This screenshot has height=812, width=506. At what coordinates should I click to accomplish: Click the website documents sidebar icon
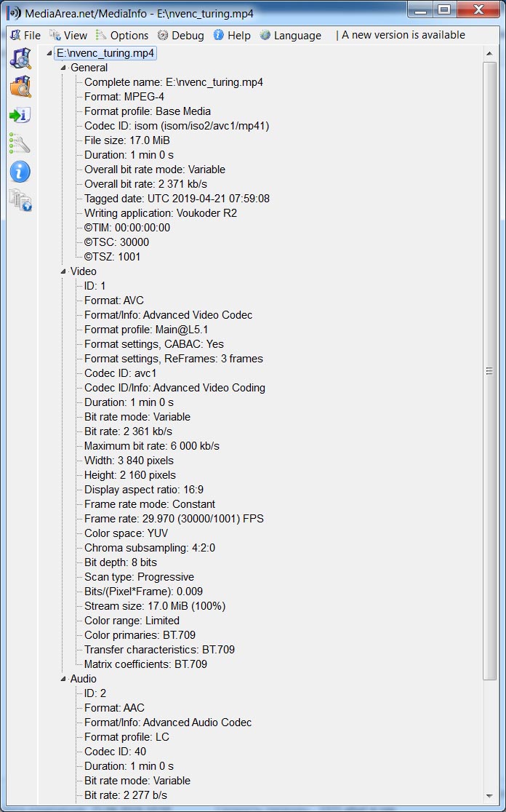click(20, 200)
